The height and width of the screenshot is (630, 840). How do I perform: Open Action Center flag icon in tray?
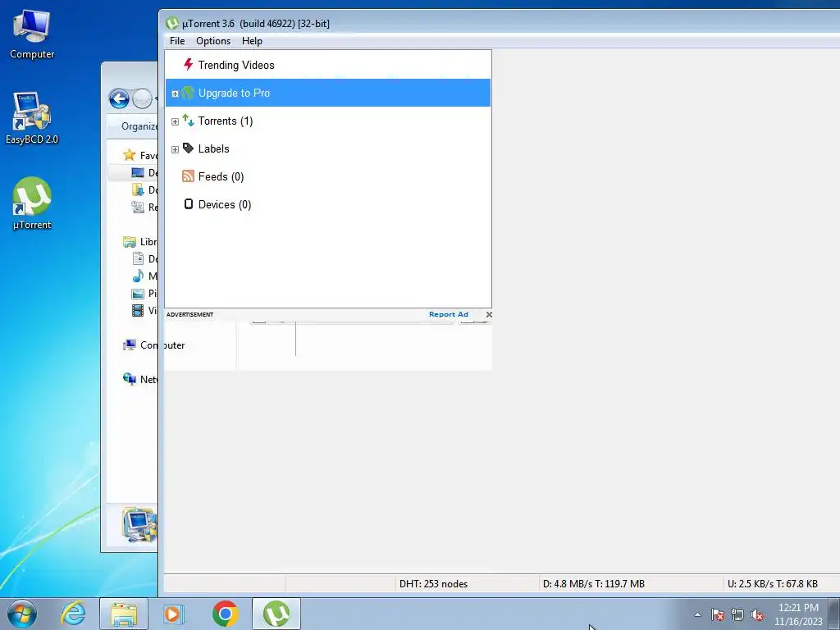[x=718, y=614]
